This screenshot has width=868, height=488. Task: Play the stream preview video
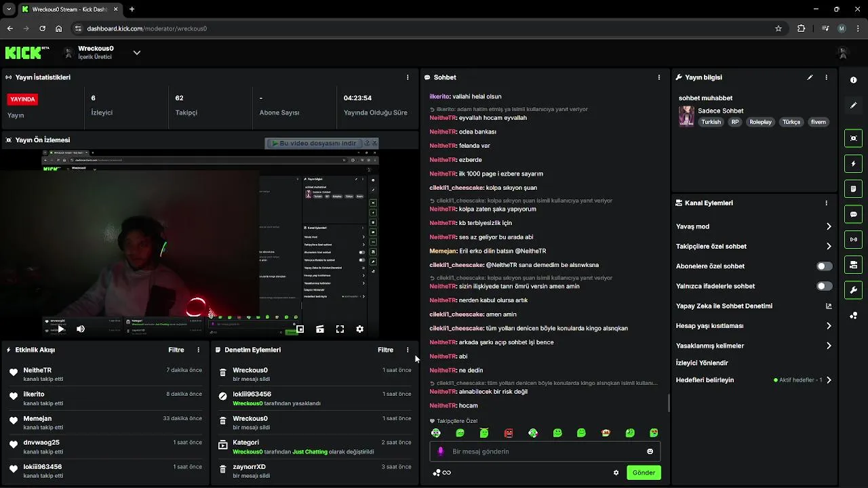pyautogui.click(x=60, y=329)
